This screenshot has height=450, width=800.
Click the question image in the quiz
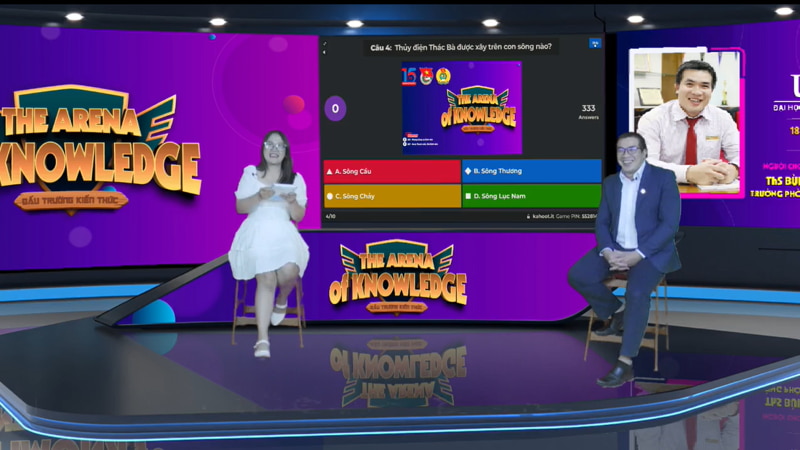coord(461,107)
